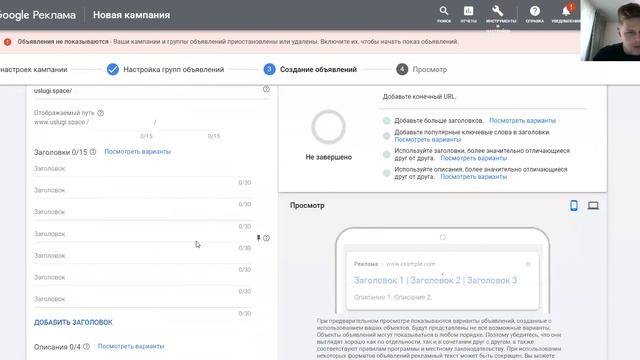Screen dimensions: 640x360
Task: Click the red error alert icon
Action: pyautogui.click(x=7, y=42)
